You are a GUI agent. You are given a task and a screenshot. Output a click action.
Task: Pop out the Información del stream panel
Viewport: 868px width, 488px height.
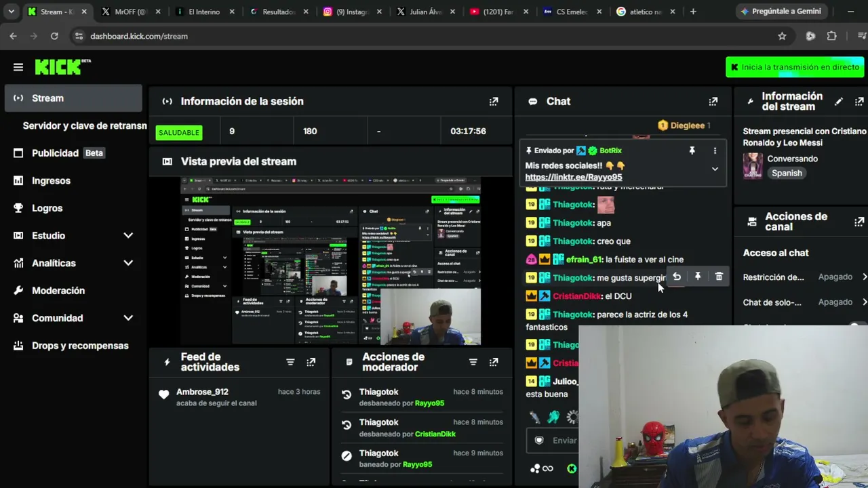[859, 101]
